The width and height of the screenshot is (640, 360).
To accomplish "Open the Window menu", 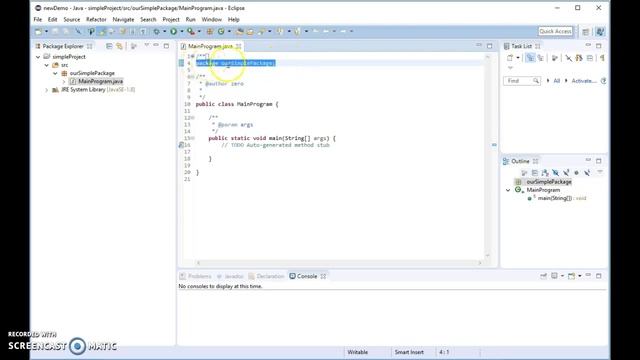I will (211, 19).
